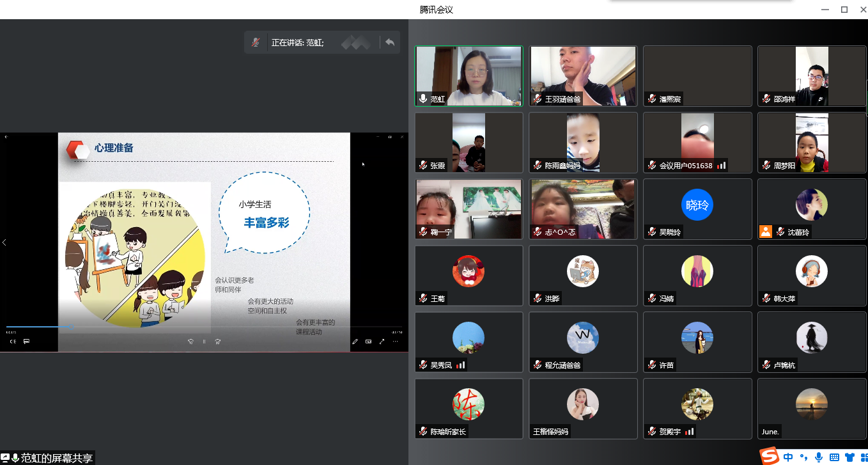Screen dimensions: 868x465
Task: Click the muted mic icon of 鞠一宁
Action: click(423, 232)
